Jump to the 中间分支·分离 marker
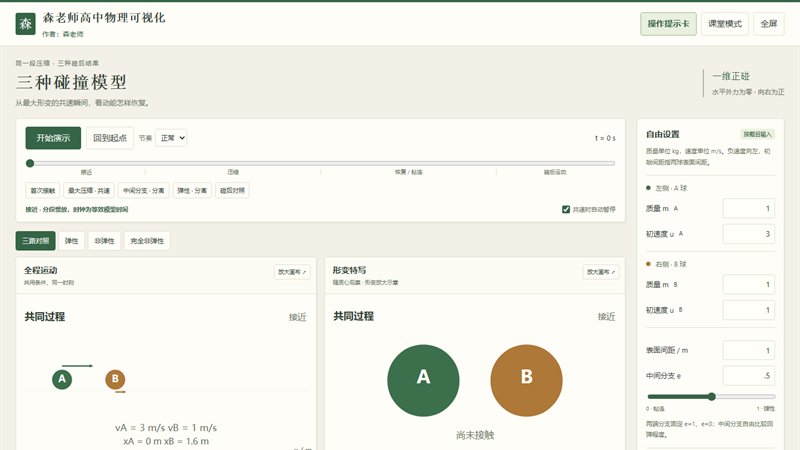 coord(143,190)
